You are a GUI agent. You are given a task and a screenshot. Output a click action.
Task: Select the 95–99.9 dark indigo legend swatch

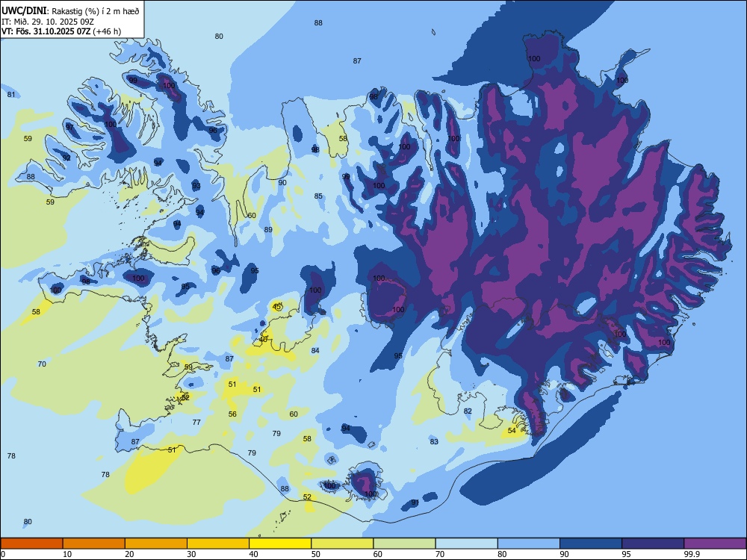tap(653, 544)
